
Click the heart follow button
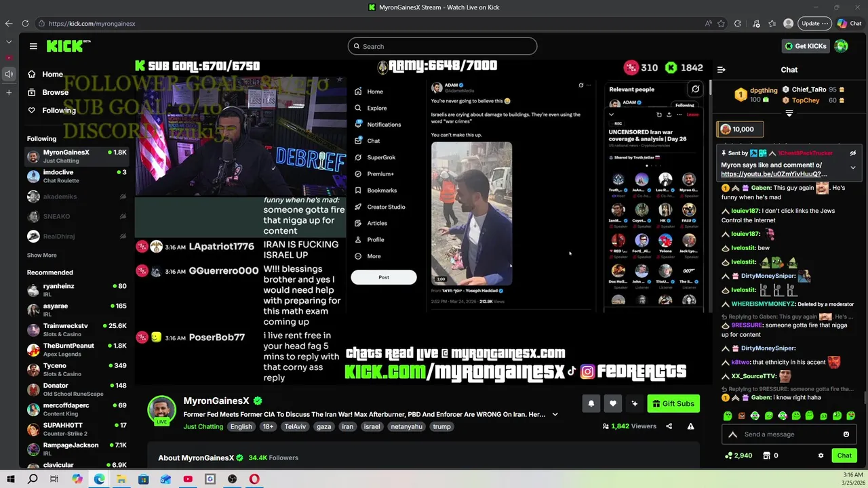coord(612,403)
